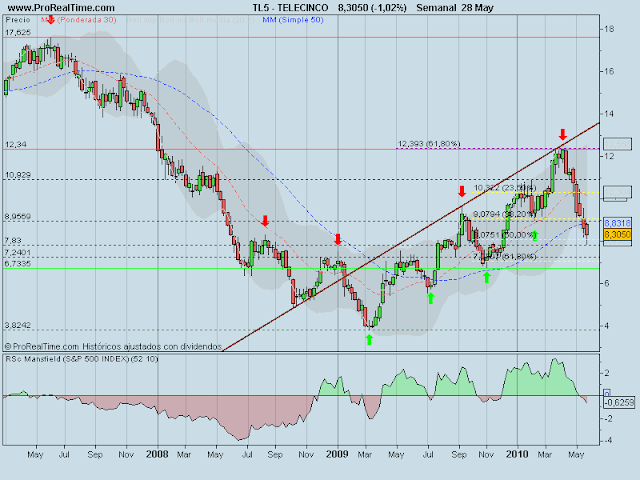Select the 8,3050 (-1,02%) quote in header
This screenshot has width=640, height=480.
372,8
